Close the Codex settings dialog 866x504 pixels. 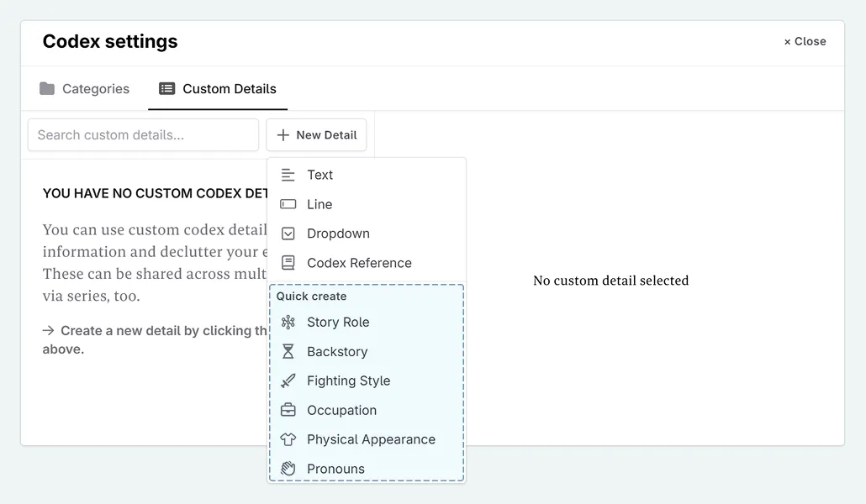coord(804,41)
